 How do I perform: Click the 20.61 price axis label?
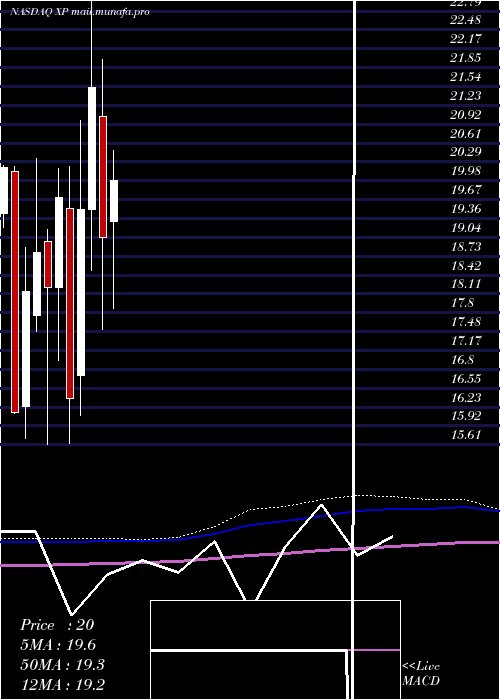tap(466, 133)
